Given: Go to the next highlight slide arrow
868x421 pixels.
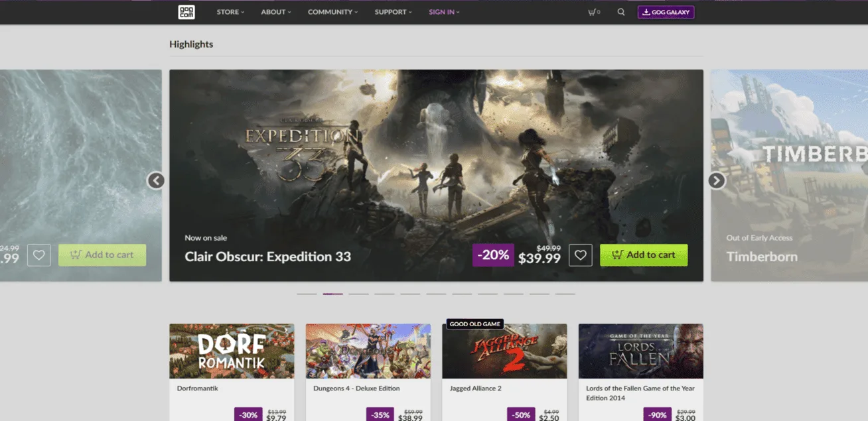Looking at the screenshot, I should [x=717, y=180].
